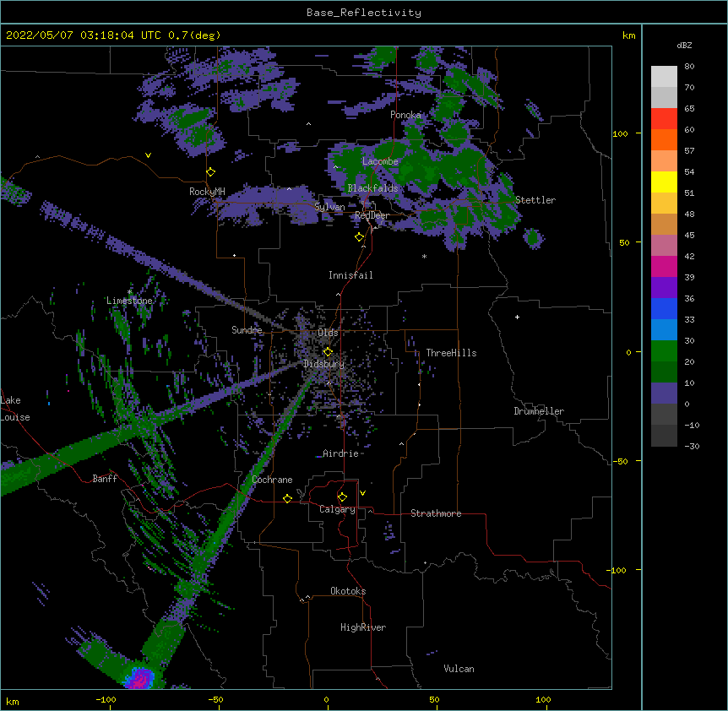Click the ThreeHills town label
The height and width of the screenshot is (711, 728).
point(451,353)
